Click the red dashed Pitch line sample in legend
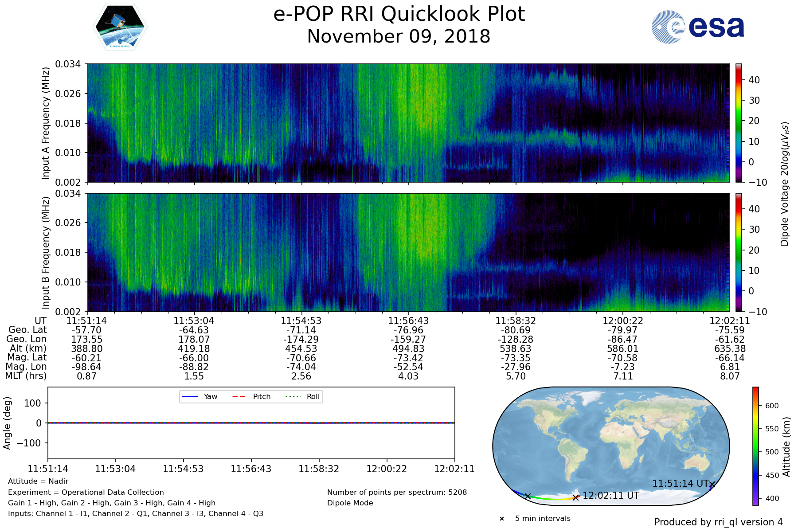The height and width of the screenshot is (532, 798). click(239, 396)
